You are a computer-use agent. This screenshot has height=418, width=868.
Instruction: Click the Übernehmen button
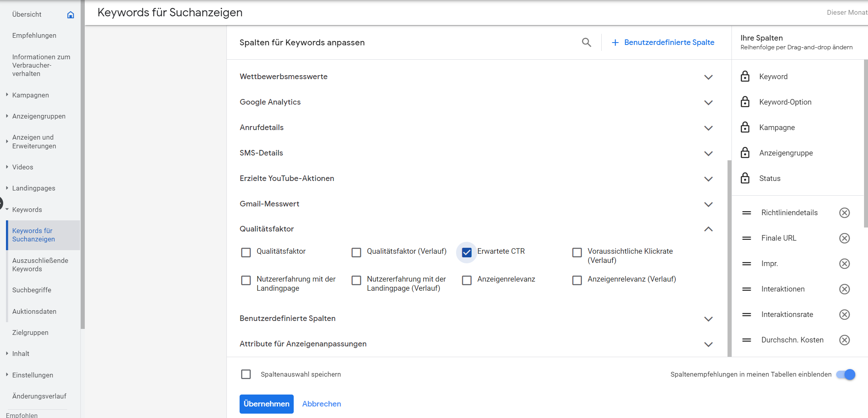(x=266, y=404)
